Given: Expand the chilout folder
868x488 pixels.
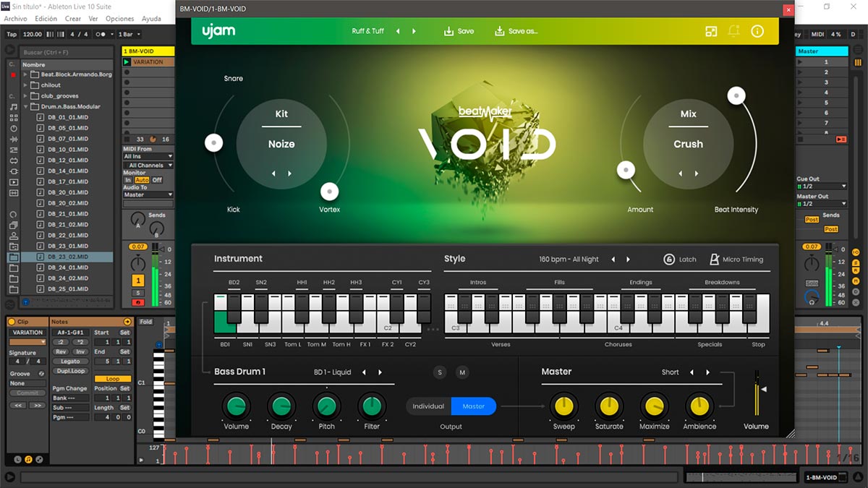Looking at the screenshot, I should click(25, 85).
